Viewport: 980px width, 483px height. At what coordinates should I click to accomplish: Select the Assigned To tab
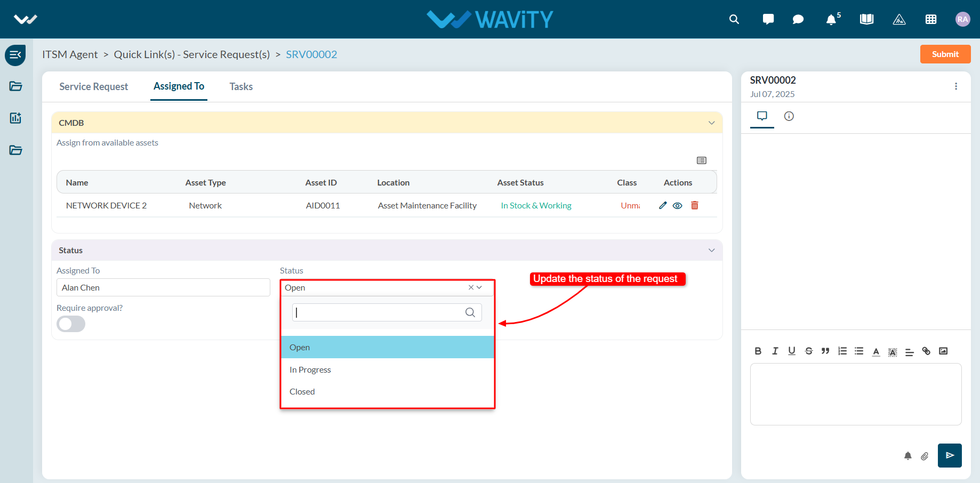[x=179, y=86]
